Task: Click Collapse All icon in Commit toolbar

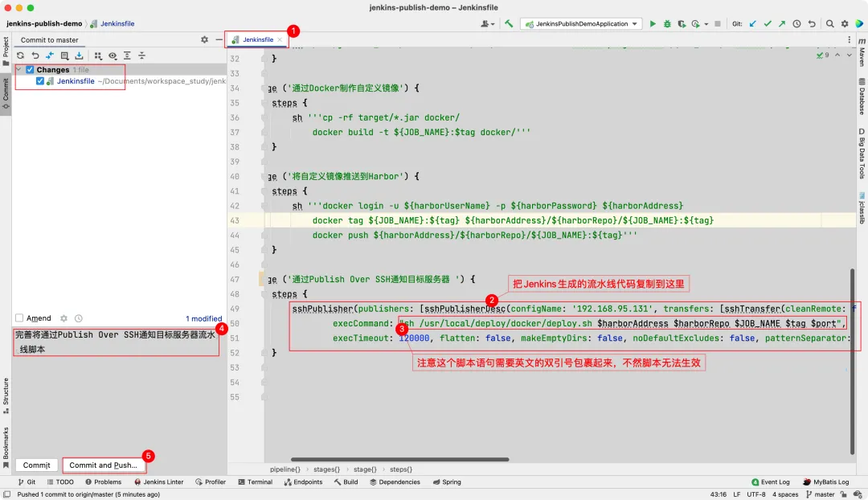Action: (141, 55)
